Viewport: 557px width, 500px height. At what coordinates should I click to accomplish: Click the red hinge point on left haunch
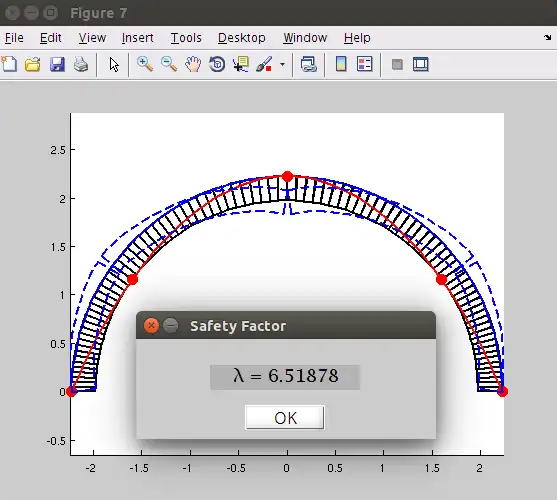pos(133,280)
